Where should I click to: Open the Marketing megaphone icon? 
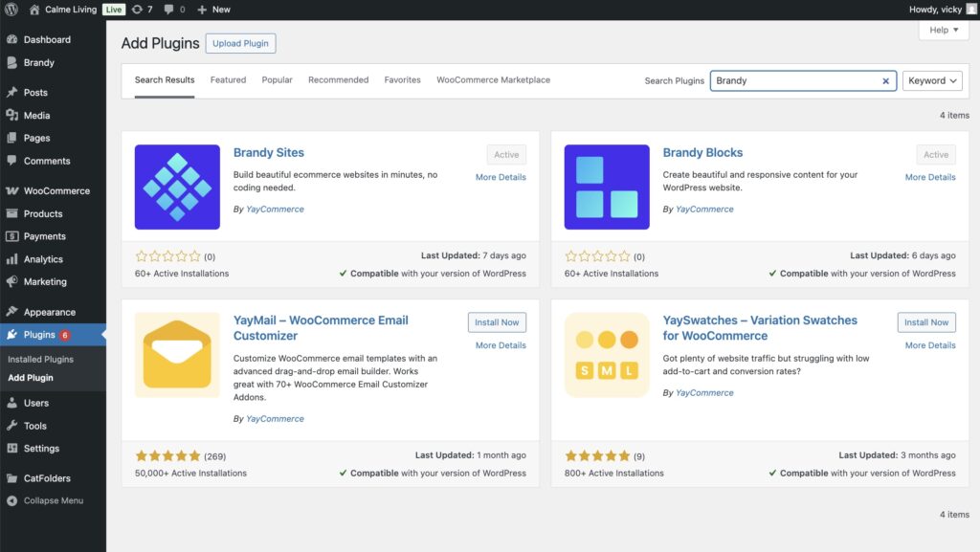coord(11,281)
